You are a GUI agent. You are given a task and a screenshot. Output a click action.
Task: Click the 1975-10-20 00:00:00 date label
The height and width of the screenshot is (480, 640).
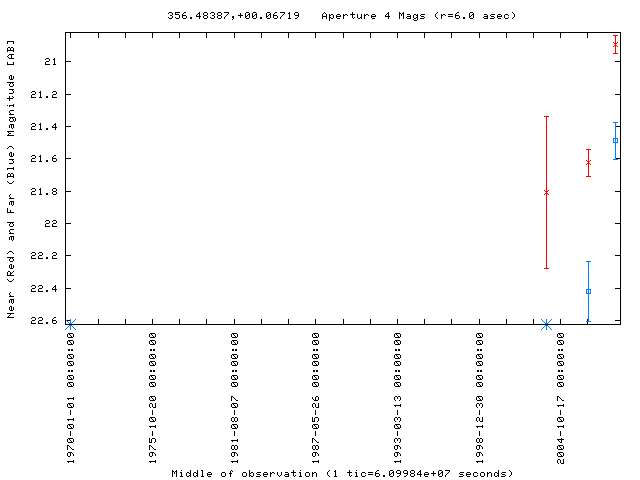pyautogui.click(x=152, y=398)
